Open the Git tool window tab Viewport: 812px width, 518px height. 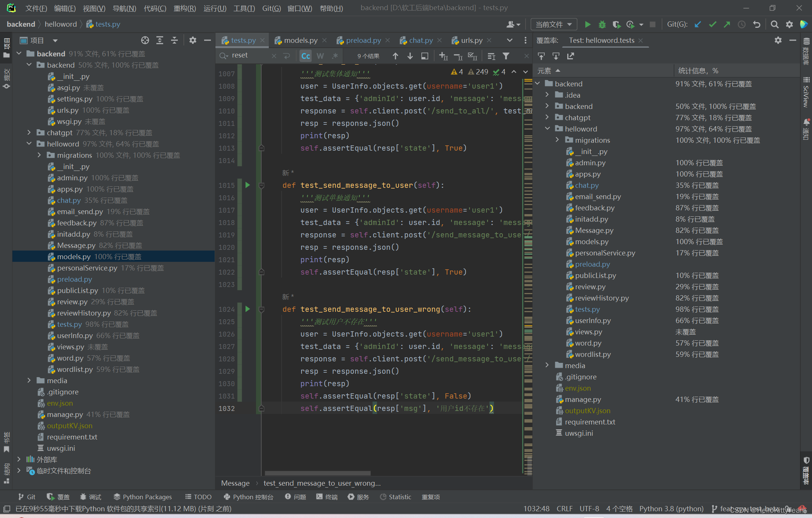pos(27,497)
